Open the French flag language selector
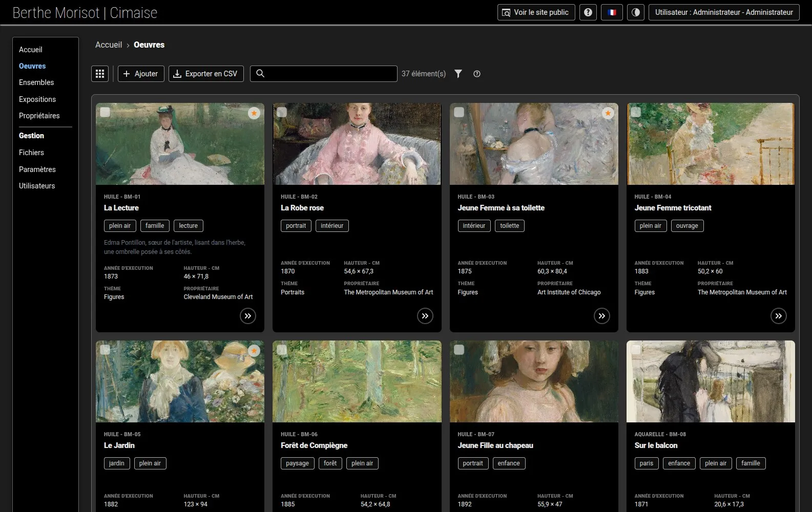 tap(612, 12)
